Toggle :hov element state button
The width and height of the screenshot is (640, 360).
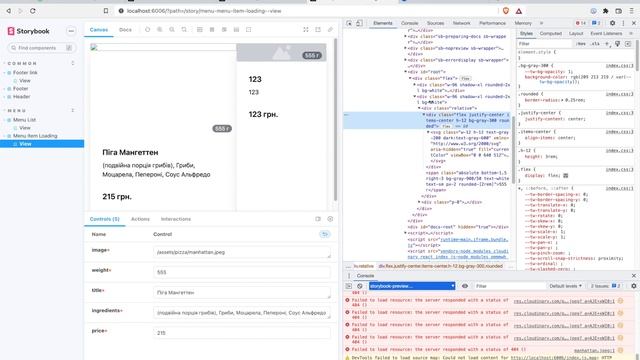click(x=580, y=44)
